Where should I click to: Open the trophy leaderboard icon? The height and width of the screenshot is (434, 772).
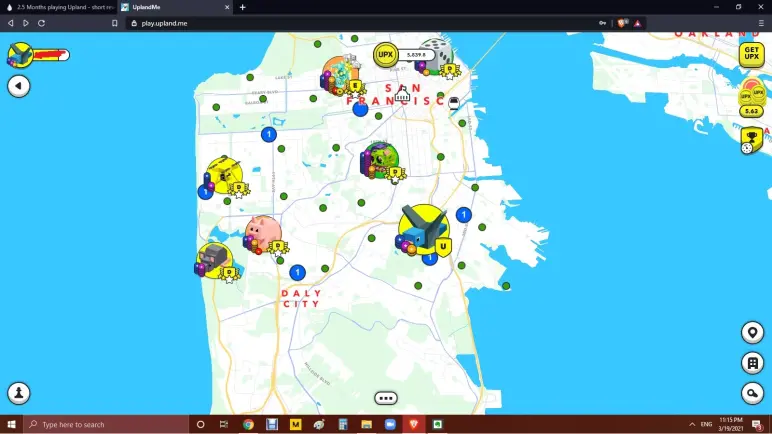coord(751,140)
